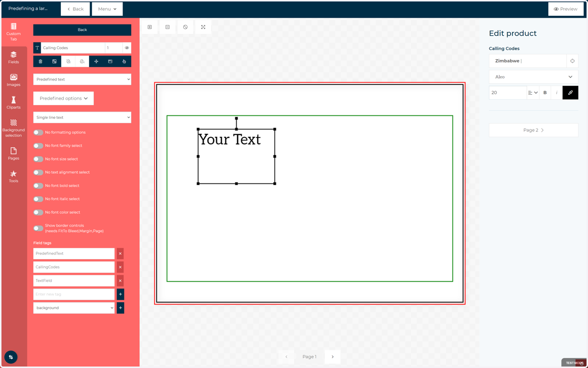Click the grid layout icon beside trash

[x=54, y=61]
